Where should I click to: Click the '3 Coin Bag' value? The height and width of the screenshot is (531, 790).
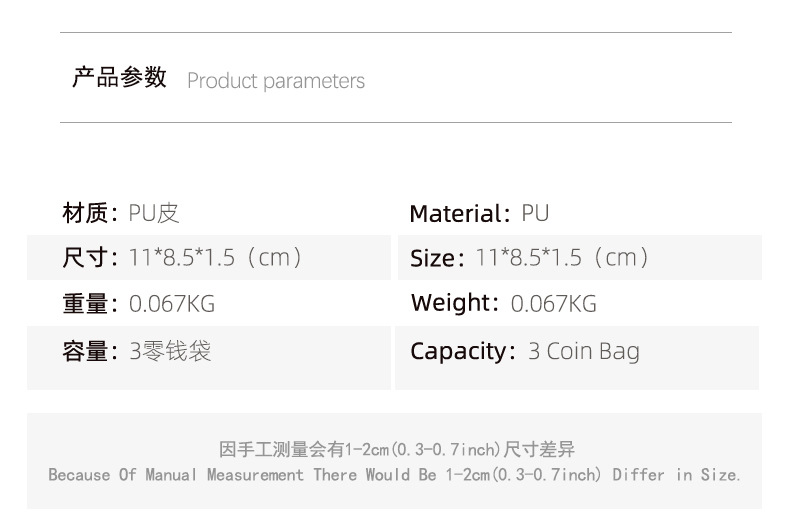coord(584,351)
